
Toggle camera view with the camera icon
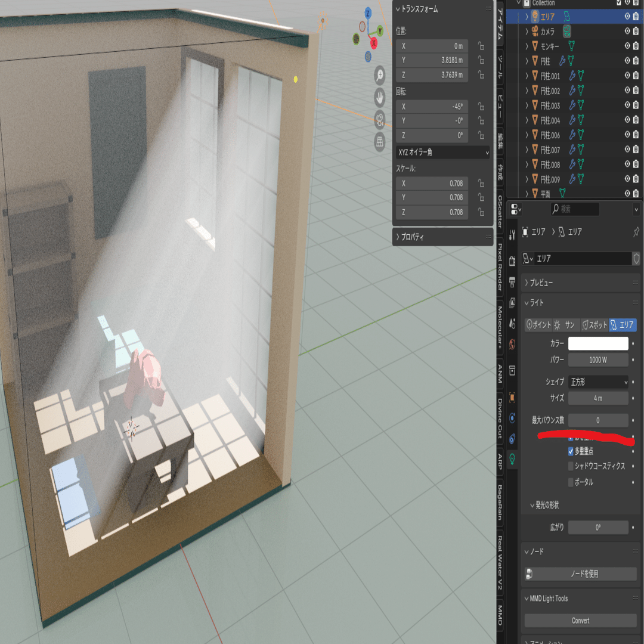pyautogui.click(x=379, y=120)
